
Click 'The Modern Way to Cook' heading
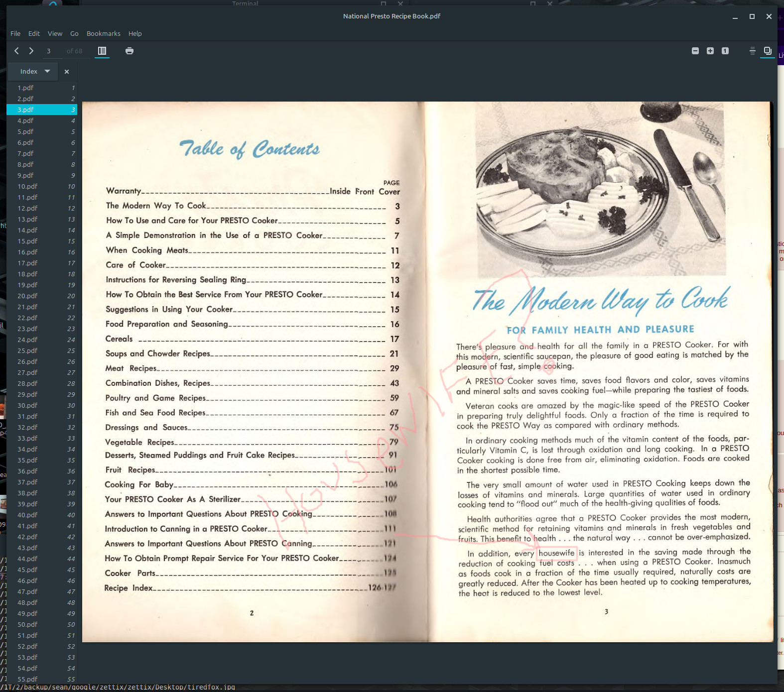point(602,300)
